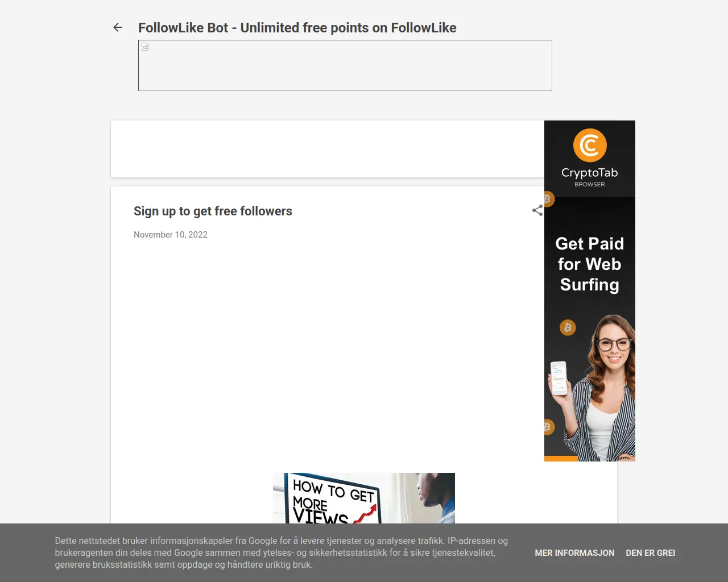Click the November 10, 2022 post date
This screenshot has width=728, height=582.
pyautogui.click(x=171, y=235)
